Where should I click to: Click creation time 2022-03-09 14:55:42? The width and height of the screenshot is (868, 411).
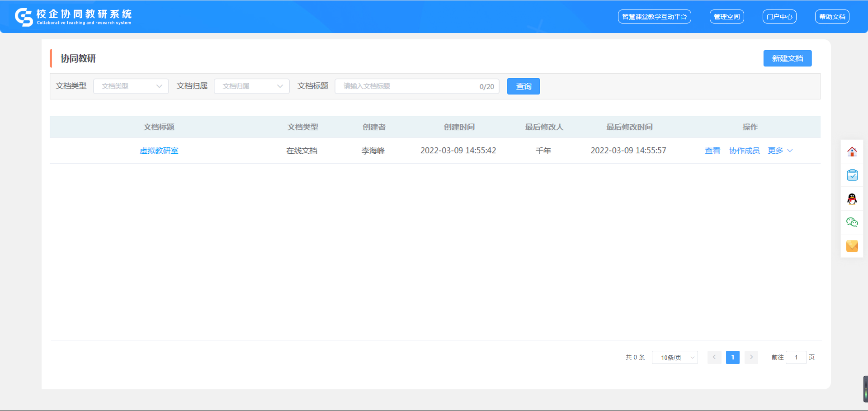458,151
